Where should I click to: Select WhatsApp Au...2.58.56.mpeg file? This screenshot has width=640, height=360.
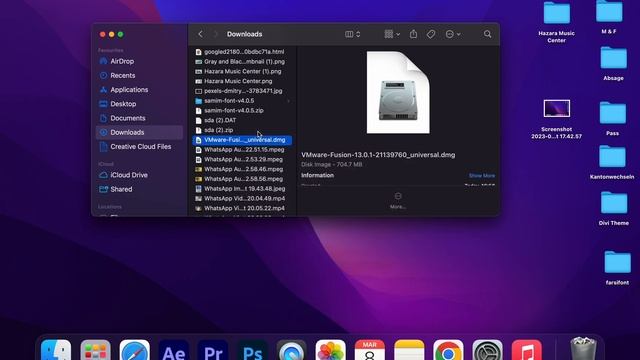pyautogui.click(x=242, y=179)
